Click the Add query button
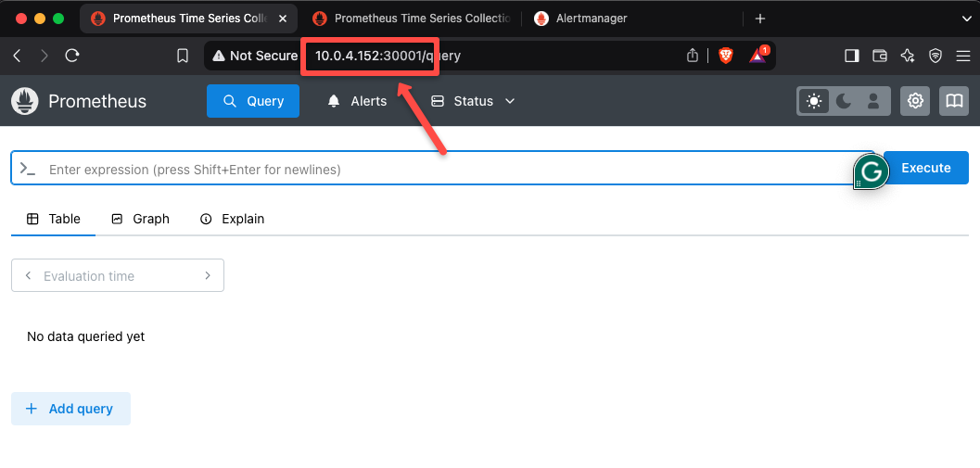 click(70, 409)
